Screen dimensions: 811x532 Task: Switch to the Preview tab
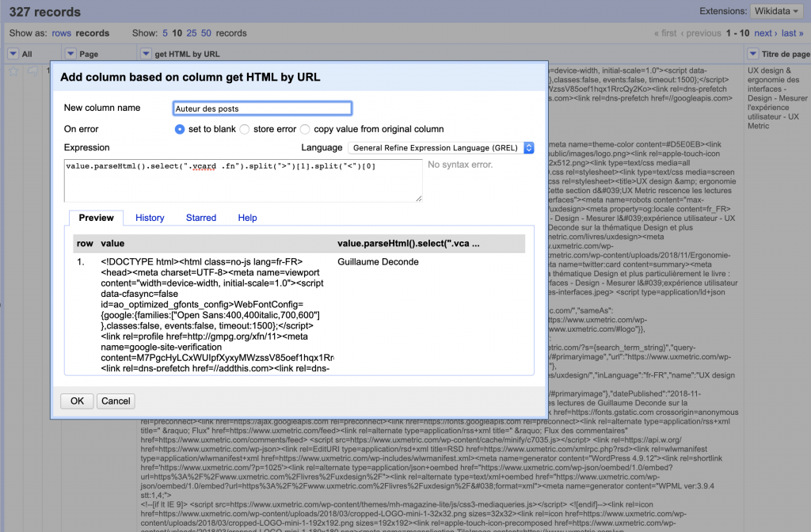coord(96,218)
